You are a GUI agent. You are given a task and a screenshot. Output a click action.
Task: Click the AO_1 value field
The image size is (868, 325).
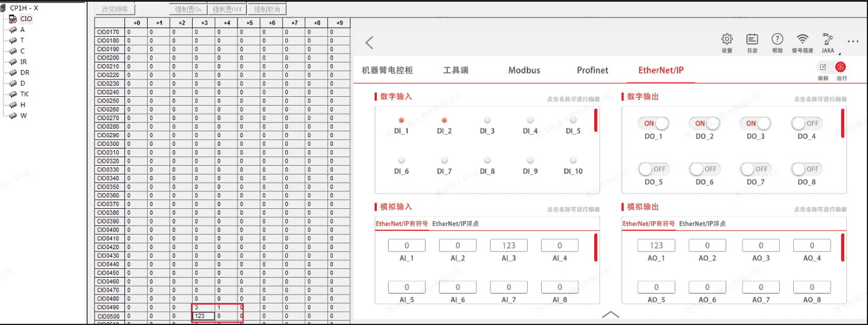coord(656,246)
